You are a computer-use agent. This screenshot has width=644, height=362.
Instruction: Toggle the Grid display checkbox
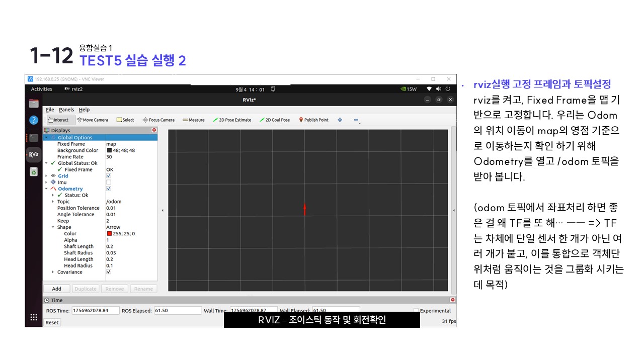click(x=109, y=176)
